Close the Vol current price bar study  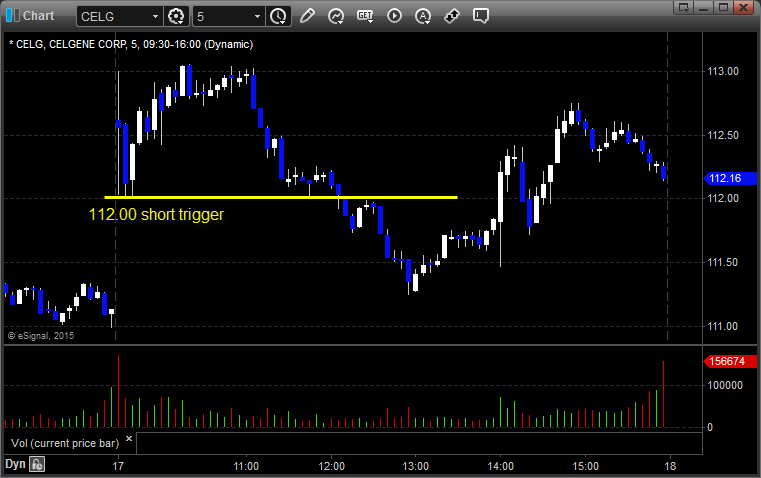click(x=129, y=439)
